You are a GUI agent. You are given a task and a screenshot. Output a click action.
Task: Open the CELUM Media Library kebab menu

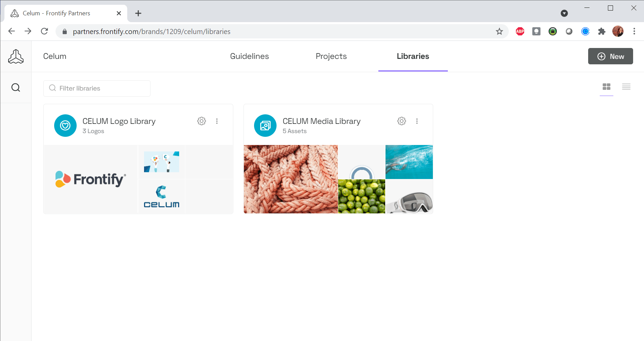pyautogui.click(x=417, y=121)
